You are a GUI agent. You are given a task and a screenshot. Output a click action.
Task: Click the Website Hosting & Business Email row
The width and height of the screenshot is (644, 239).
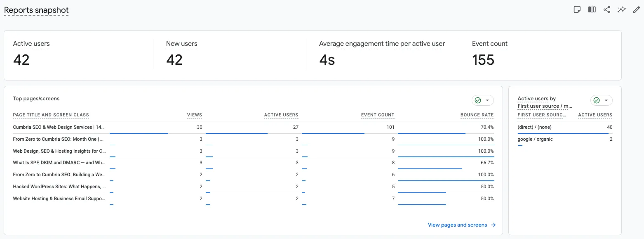coord(254,199)
